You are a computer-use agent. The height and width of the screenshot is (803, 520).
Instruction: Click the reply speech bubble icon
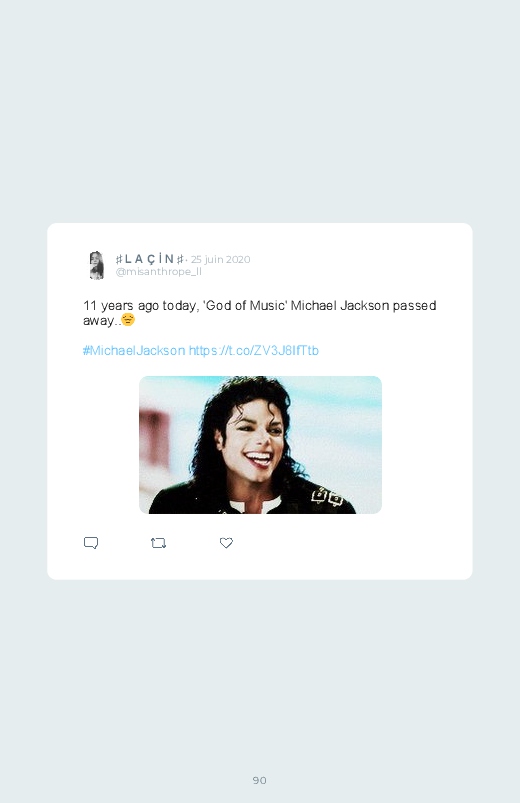click(91, 543)
